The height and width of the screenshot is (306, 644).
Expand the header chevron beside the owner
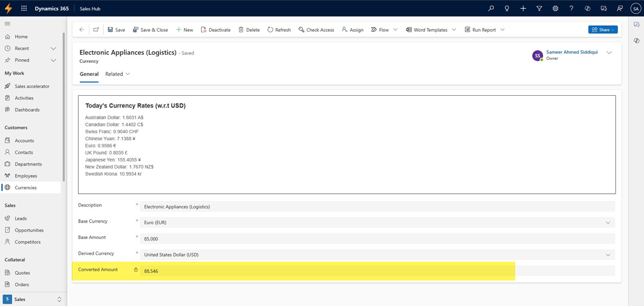tap(609, 53)
